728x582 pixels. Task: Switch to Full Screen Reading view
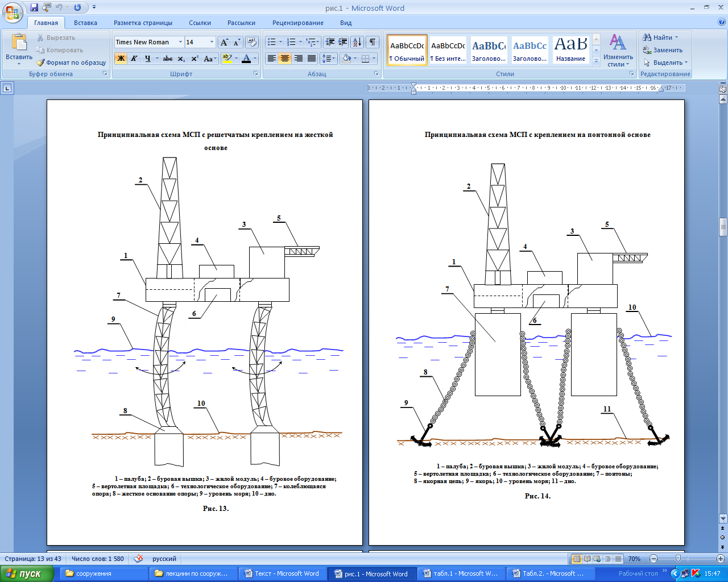coord(588,559)
